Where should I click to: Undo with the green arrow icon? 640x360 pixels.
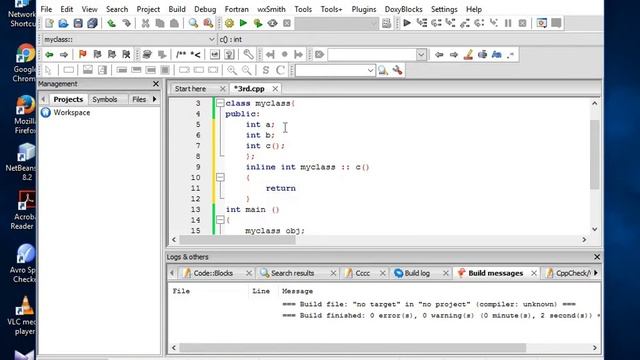click(x=111, y=23)
